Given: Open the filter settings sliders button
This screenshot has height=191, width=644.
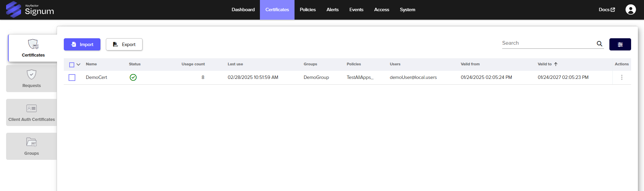Looking at the screenshot, I should point(620,44).
